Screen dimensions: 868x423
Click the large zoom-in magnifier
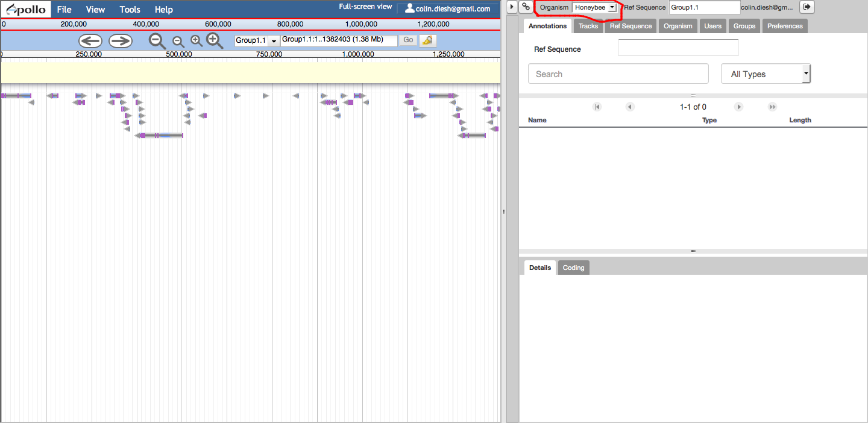tap(215, 40)
